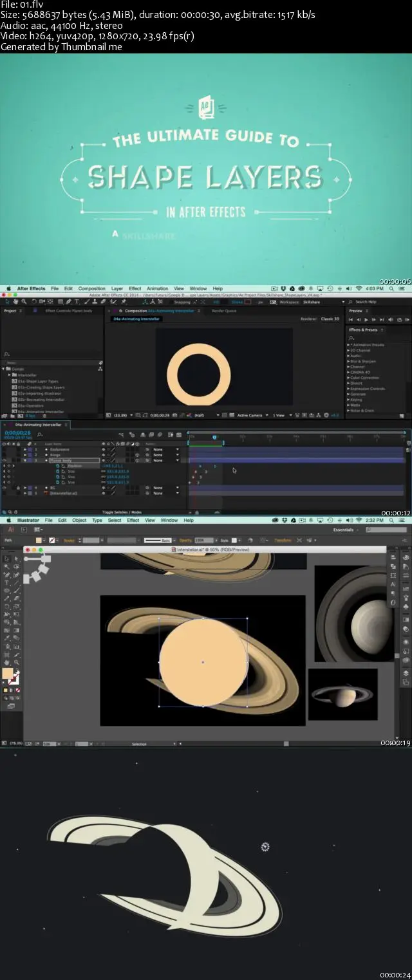This screenshot has width=412, height=980.
Task: Open the Essentials workspace dropdown in Illustrator
Action: pyautogui.click(x=347, y=530)
